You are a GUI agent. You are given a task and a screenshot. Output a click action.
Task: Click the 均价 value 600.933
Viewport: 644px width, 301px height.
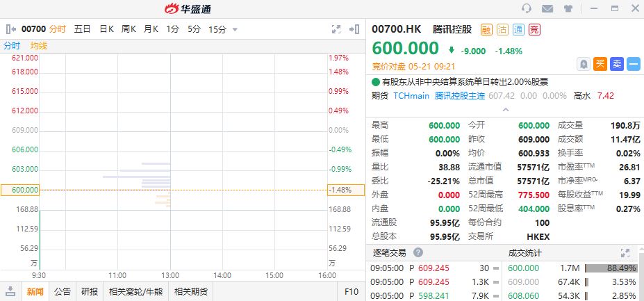[534, 154]
